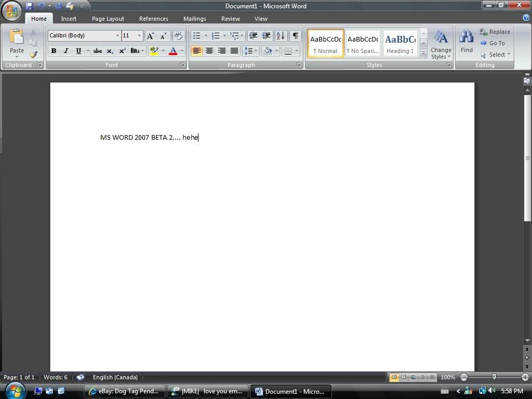Image resolution: width=532 pixels, height=399 pixels.
Task: Clear formatting with eraser icon
Action: pyautogui.click(x=178, y=36)
